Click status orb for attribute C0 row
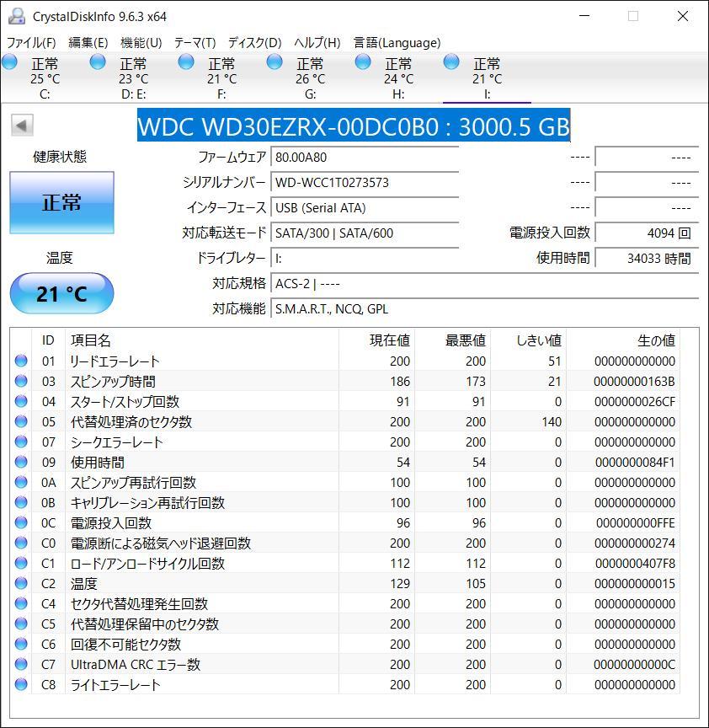The height and width of the screenshot is (728, 709). pyautogui.click(x=21, y=543)
